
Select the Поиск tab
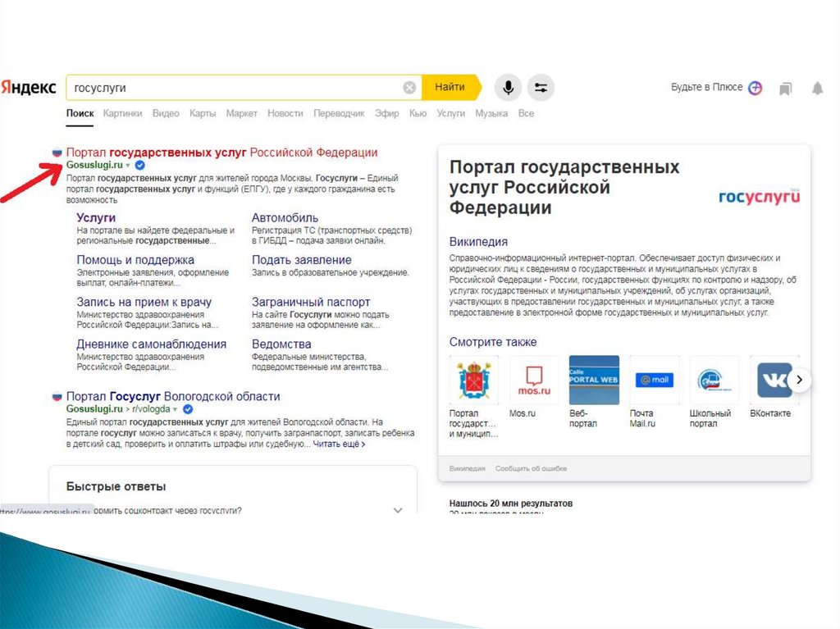pyautogui.click(x=80, y=114)
